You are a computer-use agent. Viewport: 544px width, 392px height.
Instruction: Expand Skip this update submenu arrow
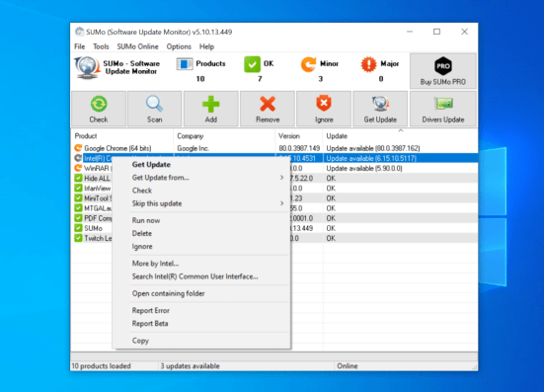(x=281, y=203)
